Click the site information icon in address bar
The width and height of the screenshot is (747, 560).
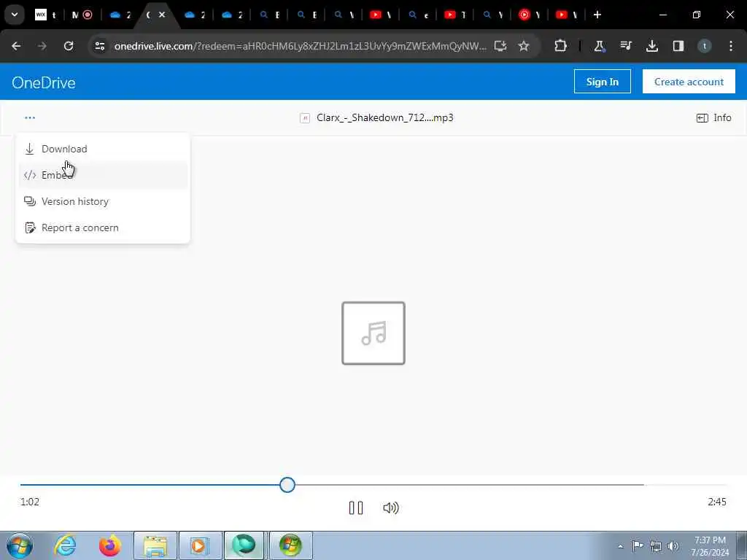(100, 46)
